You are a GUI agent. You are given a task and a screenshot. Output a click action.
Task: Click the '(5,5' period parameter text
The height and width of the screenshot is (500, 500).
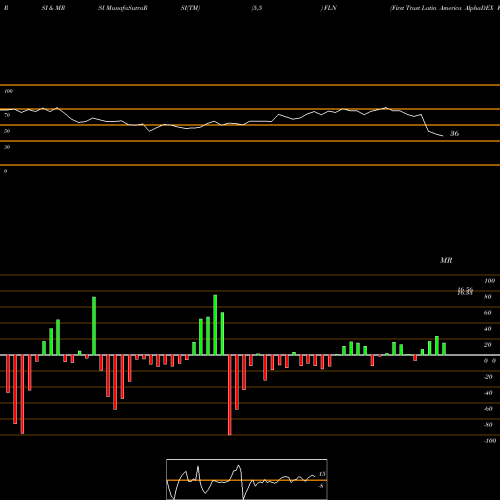click(257, 8)
